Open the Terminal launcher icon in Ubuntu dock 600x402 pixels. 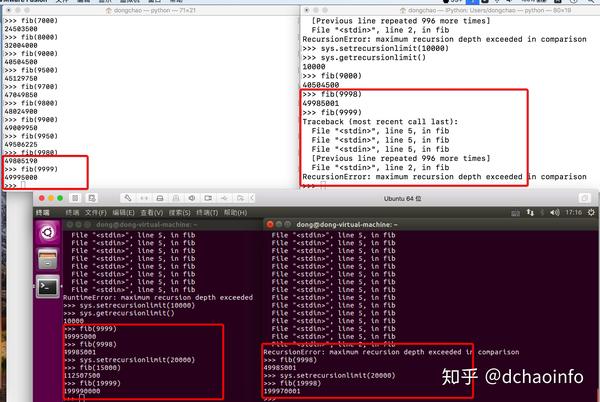48,286
